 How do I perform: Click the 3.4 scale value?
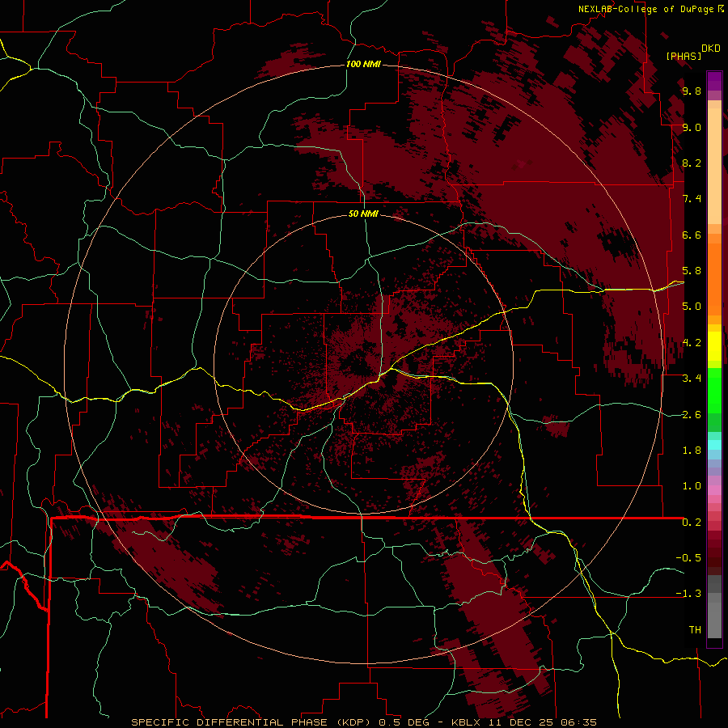[692, 379]
